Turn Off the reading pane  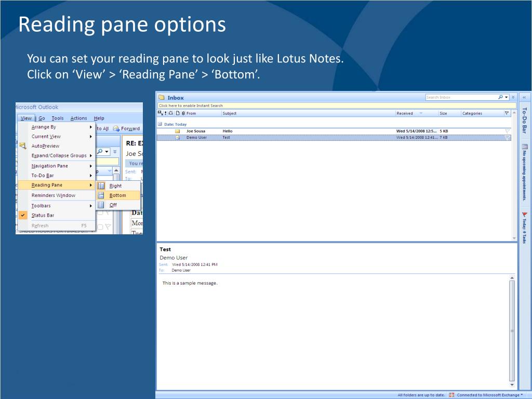[118, 205]
